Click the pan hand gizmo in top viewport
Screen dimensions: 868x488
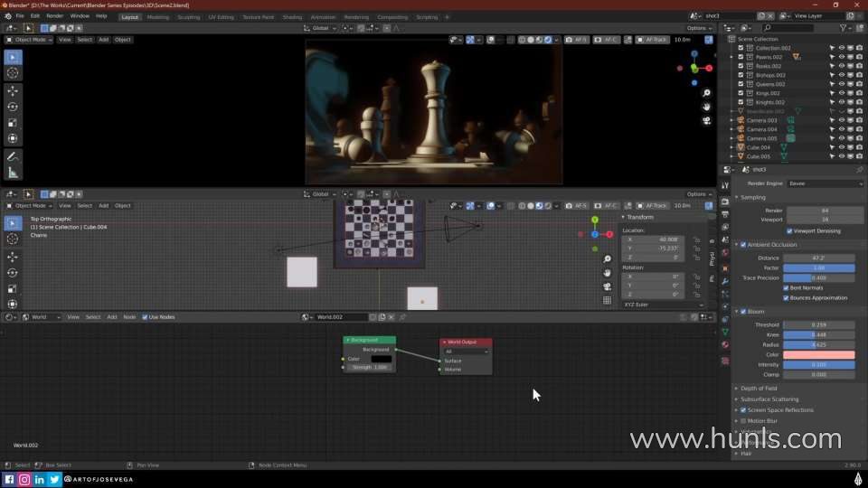[x=706, y=107]
